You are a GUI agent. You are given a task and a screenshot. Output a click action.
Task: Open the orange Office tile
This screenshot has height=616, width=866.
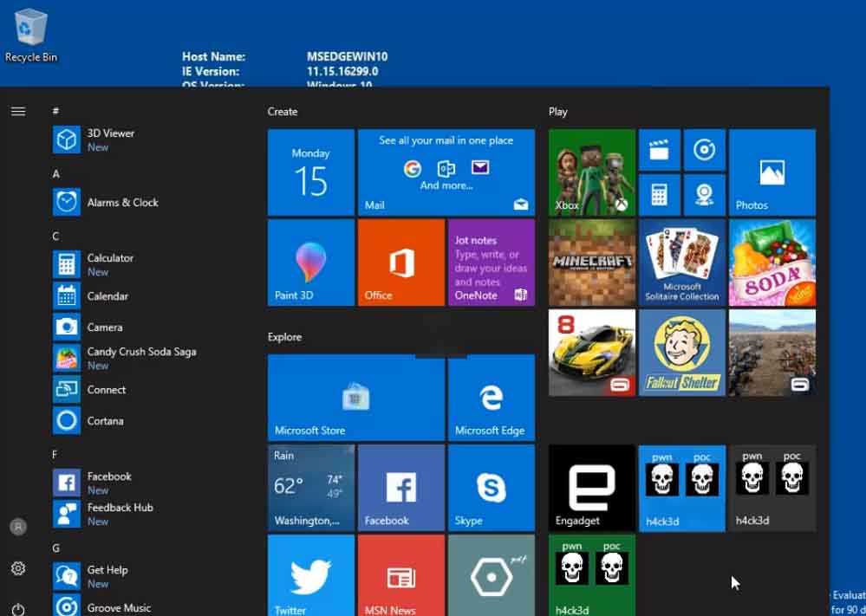click(401, 263)
